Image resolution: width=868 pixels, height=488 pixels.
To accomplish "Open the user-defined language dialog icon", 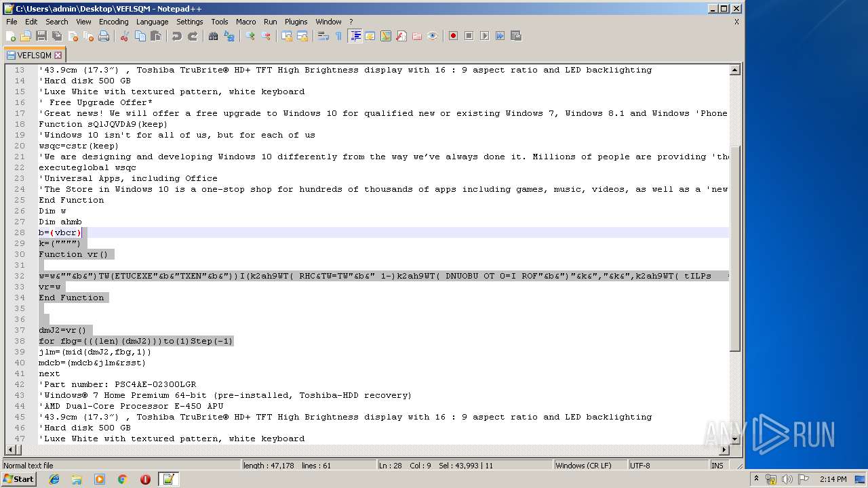I will pyautogui.click(x=370, y=36).
